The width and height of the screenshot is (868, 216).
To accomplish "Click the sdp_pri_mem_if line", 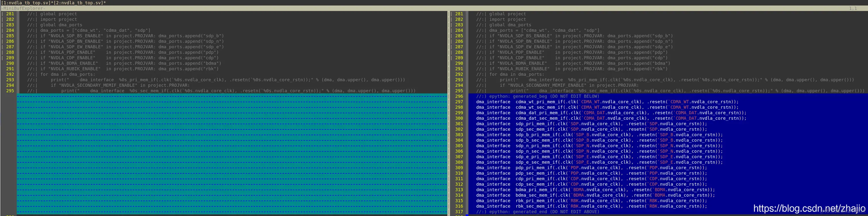I will coord(592,124).
